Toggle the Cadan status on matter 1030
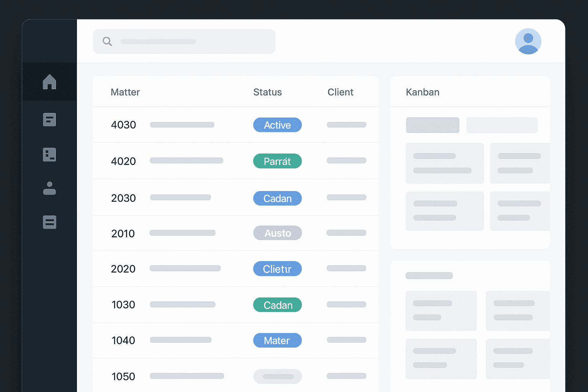Screen dimensions: 588x392 pos(277,305)
